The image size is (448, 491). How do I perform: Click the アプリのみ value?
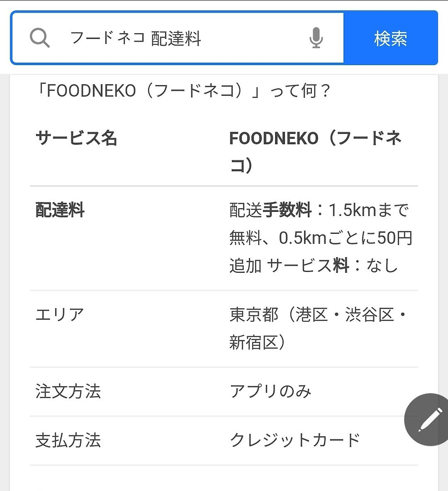coord(270,392)
